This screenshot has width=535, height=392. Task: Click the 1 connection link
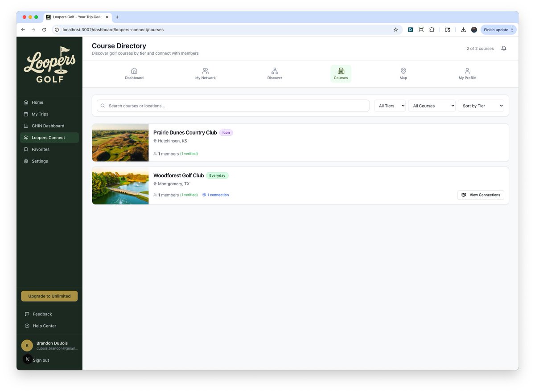tap(215, 195)
